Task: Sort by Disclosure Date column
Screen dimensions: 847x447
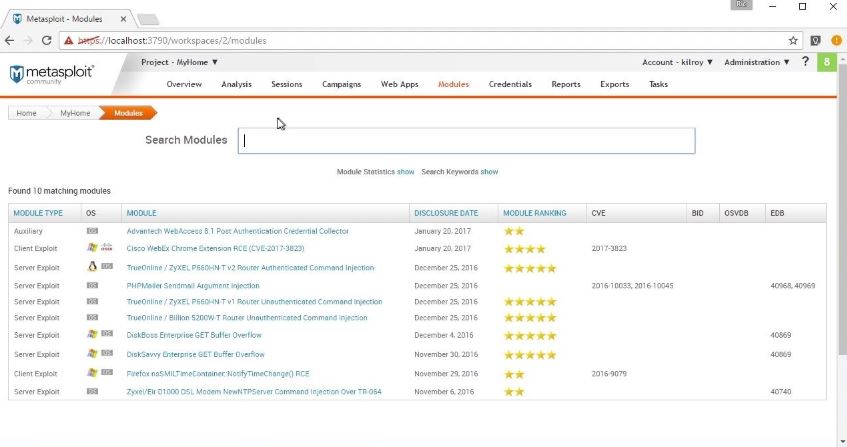Action: (x=446, y=213)
